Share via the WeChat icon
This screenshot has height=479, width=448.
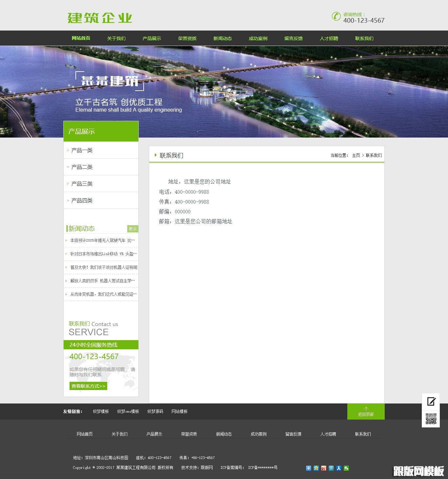pyautogui.click(x=346, y=468)
